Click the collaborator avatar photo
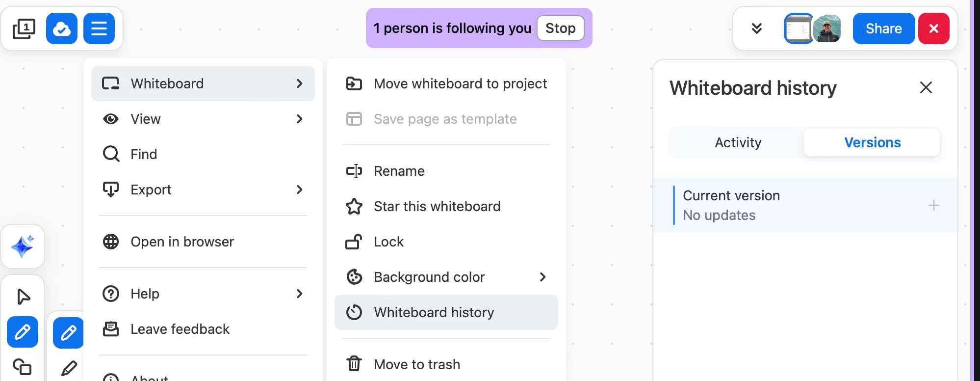This screenshot has width=980, height=381. [827, 28]
